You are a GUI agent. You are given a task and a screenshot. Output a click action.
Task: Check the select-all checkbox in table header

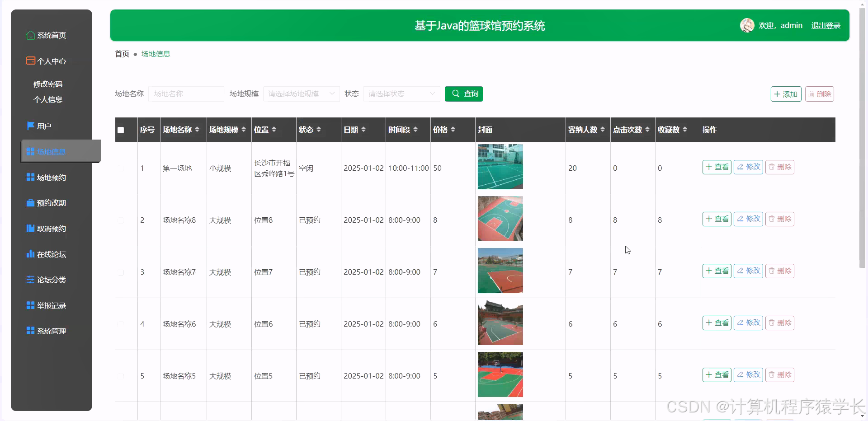(x=120, y=130)
